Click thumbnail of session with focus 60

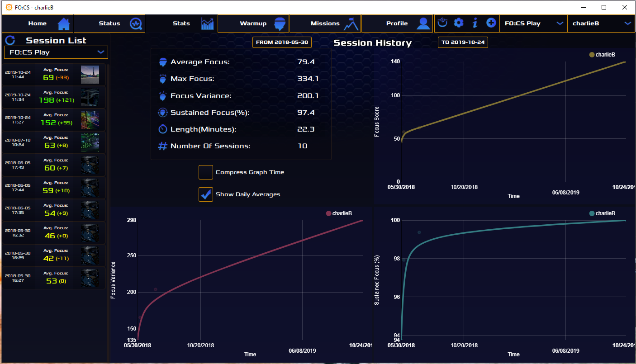tap(90, 165)
